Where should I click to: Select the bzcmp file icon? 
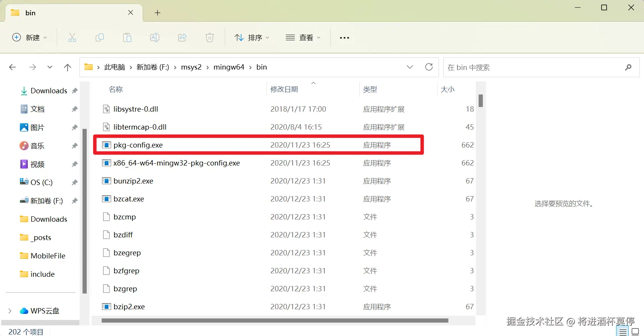click(x=107, y=217)
